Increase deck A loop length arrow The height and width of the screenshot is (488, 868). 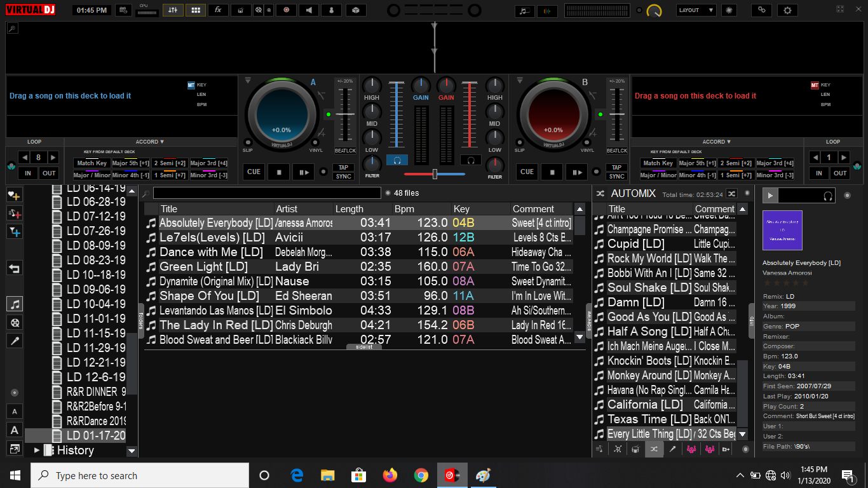click(x=53, y=158)
